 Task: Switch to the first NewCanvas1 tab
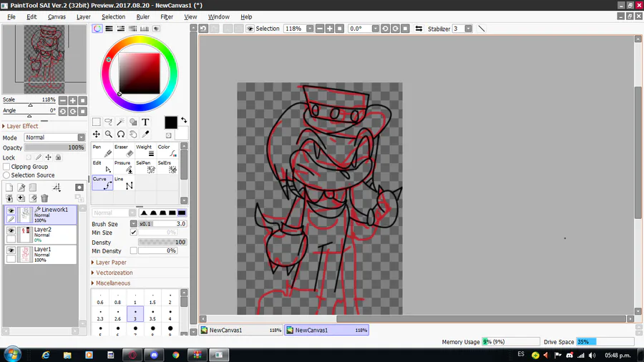[242, 330]
